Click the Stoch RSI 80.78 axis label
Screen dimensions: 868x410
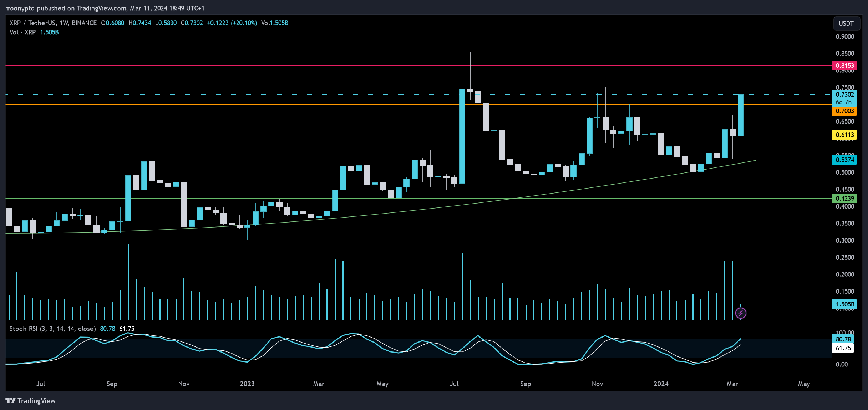point(843,339)
